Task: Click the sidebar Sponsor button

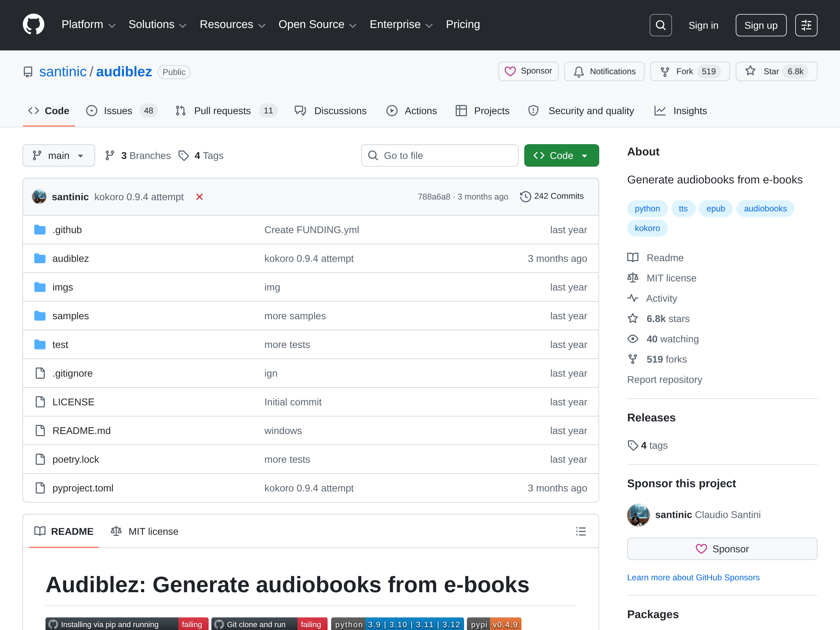Action: (x=722, y=549)
